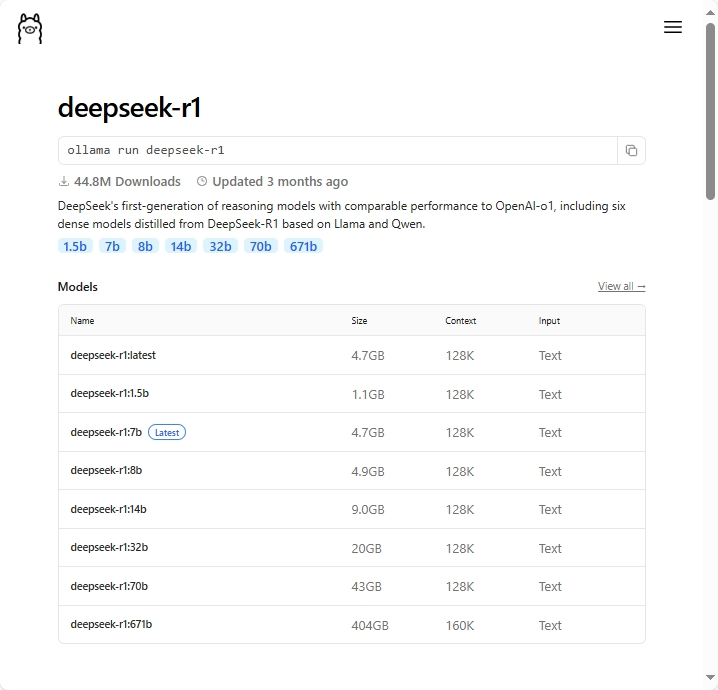Open the deepseek-r1:14b model
Viewport: 718px width, 690px height.
[x=108, y=509]
